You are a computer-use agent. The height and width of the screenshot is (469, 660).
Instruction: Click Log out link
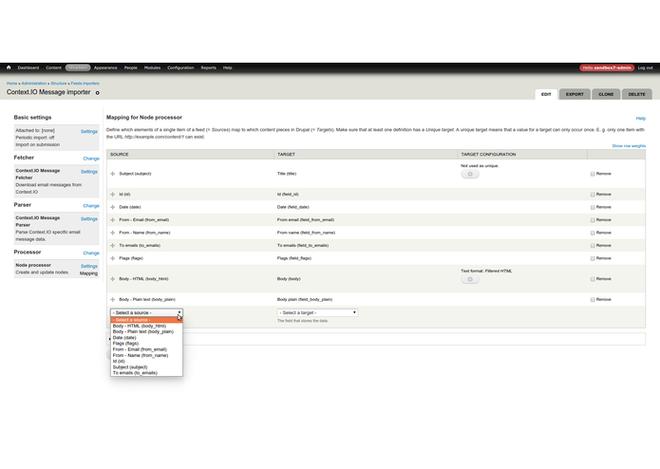[x=645, y=68]
